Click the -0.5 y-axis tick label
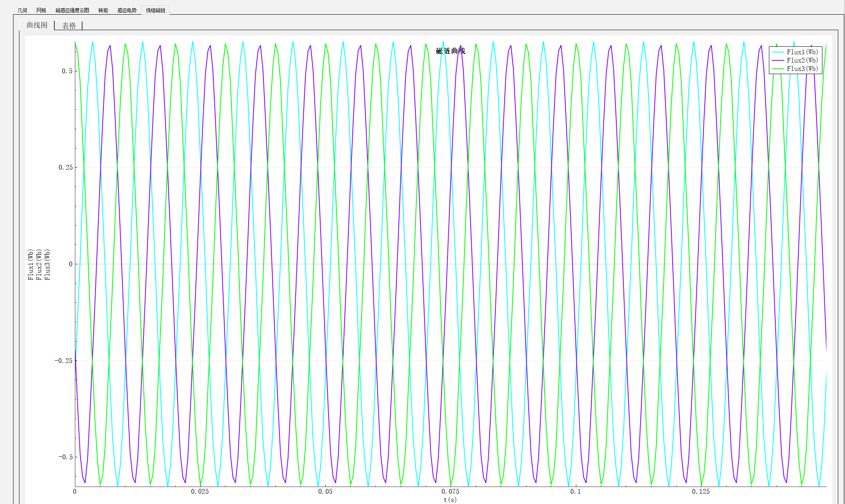 [x=65, y=457]
